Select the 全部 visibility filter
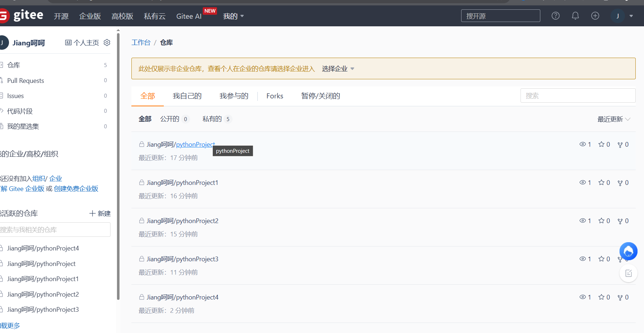644x333 pixels. pyautogui.click(x=145, y=119)
